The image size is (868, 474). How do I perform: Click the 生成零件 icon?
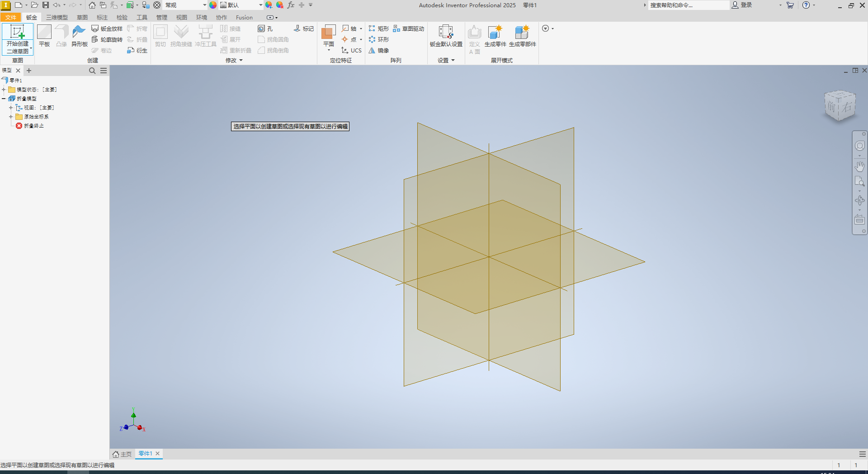click(495, 36)
